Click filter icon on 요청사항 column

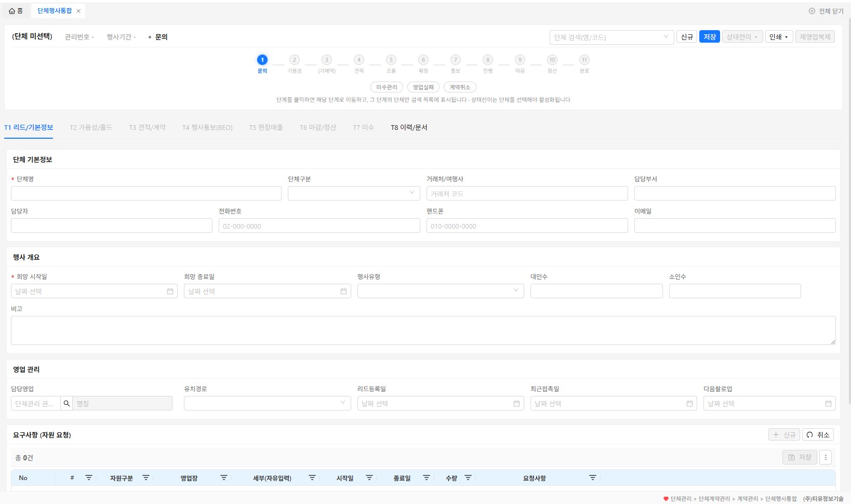pyautogui.click(x=593, y=478)
